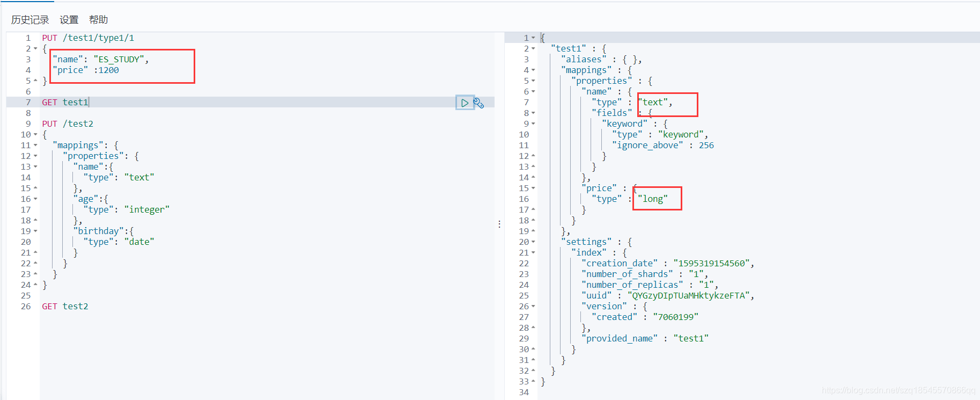Collapse name field at response line 6
This screenshot has width=980, height=400.
pyautogui.click(x=533, y=91)
